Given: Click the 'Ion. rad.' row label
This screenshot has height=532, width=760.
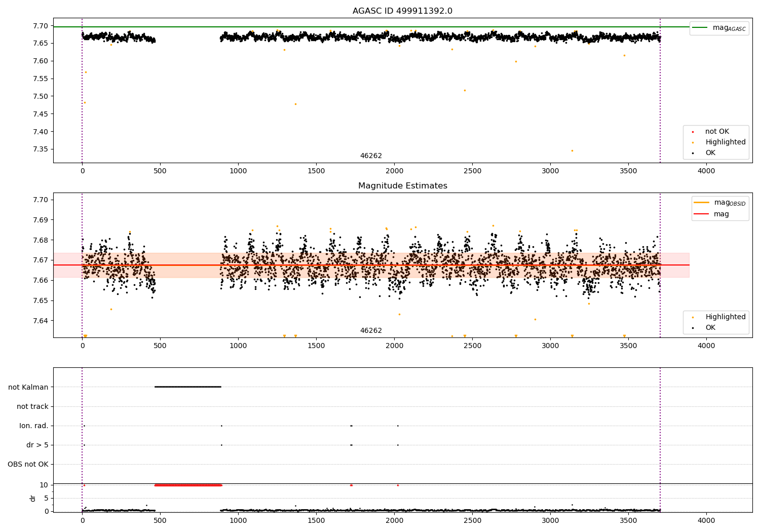Looking at the screenshot, I should coord(34,426).
